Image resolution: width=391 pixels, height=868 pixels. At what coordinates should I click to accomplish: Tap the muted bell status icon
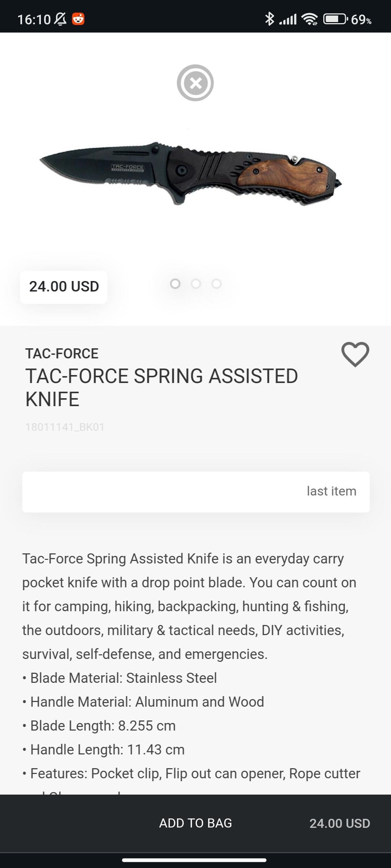coord(60,19)
